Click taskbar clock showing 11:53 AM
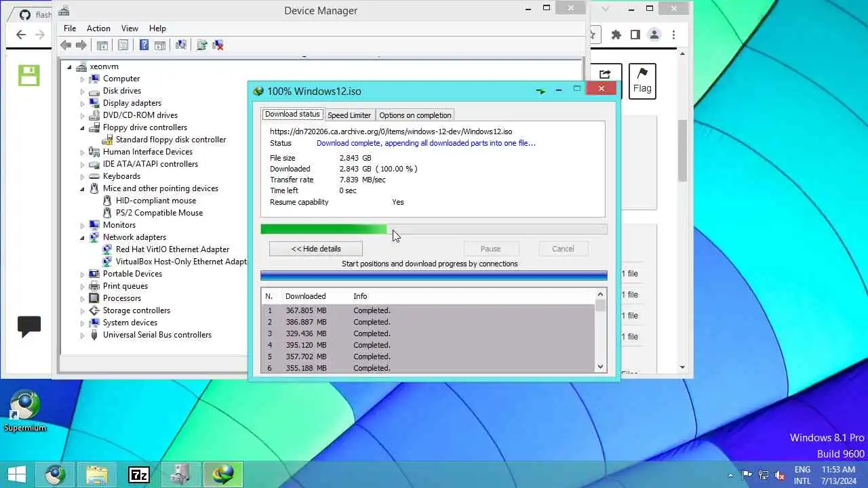The height and width of the screenshot is (488, 868). [838, 475]
